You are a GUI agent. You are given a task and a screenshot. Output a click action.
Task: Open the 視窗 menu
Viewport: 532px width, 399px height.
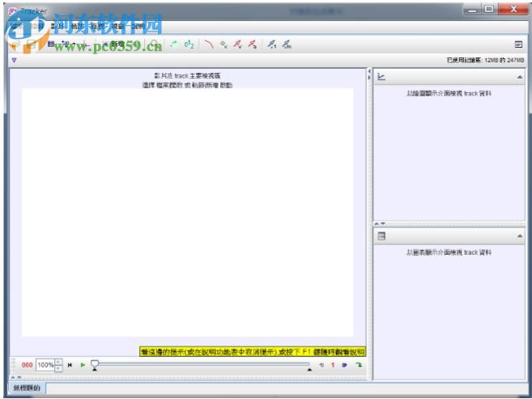tap(117, 26)
